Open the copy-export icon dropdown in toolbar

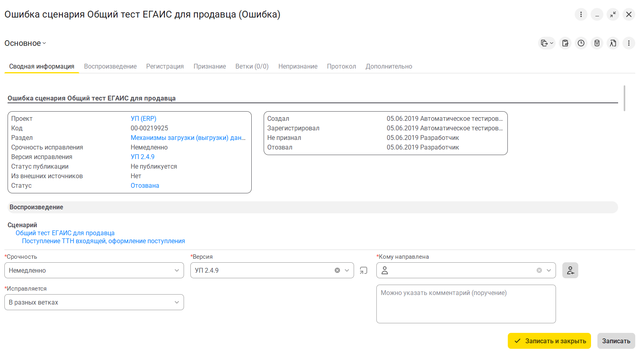click(546, 43)
